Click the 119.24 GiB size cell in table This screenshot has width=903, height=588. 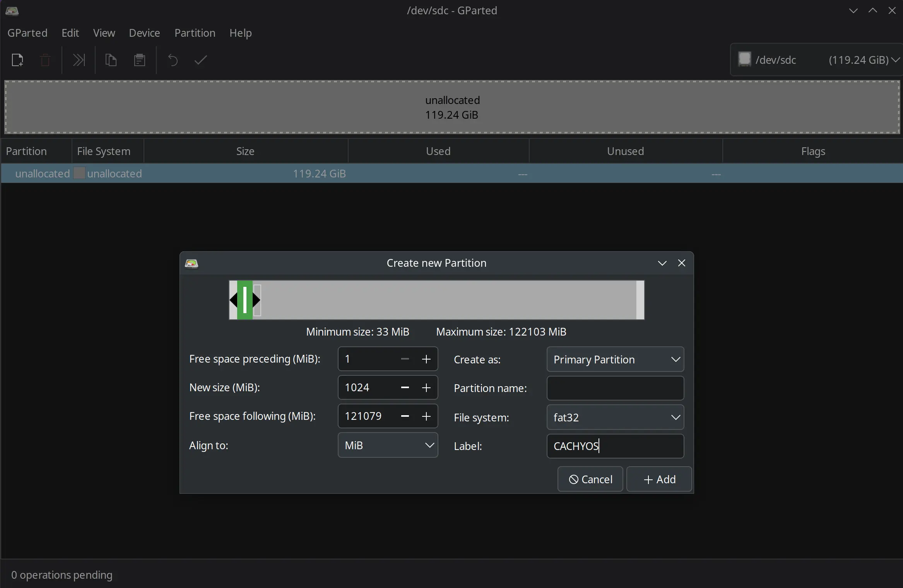tap(319, 174)
